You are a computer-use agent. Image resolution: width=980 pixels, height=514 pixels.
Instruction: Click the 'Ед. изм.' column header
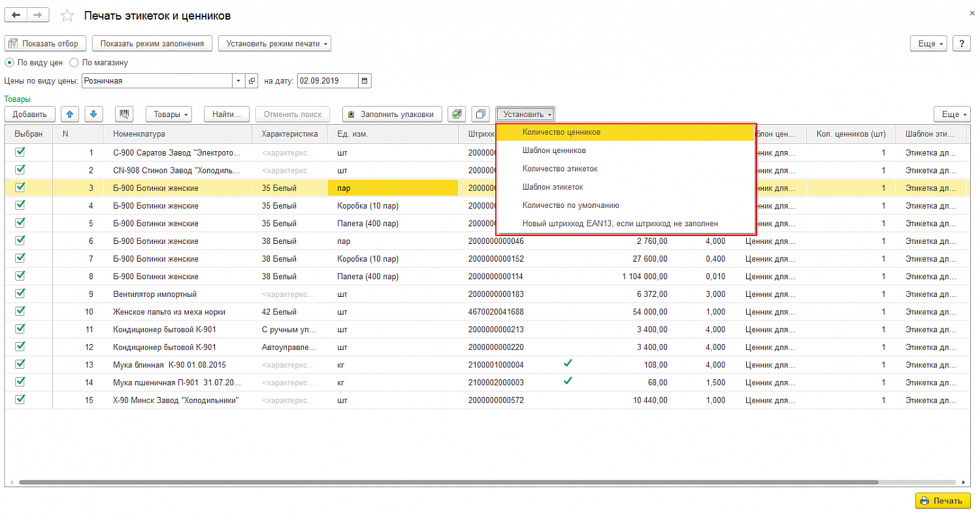(393, 134)
